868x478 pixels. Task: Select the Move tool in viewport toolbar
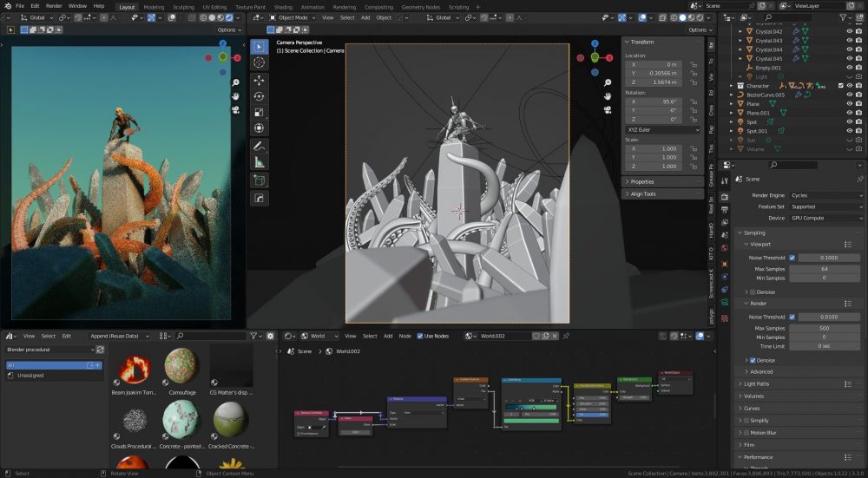[x=259, y=79]
